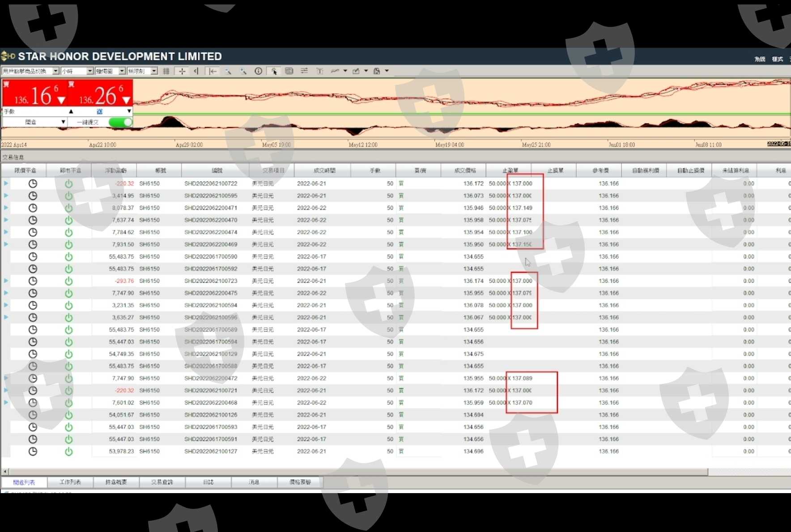Click the 浮動盈虧 column header

pos(115,170)
